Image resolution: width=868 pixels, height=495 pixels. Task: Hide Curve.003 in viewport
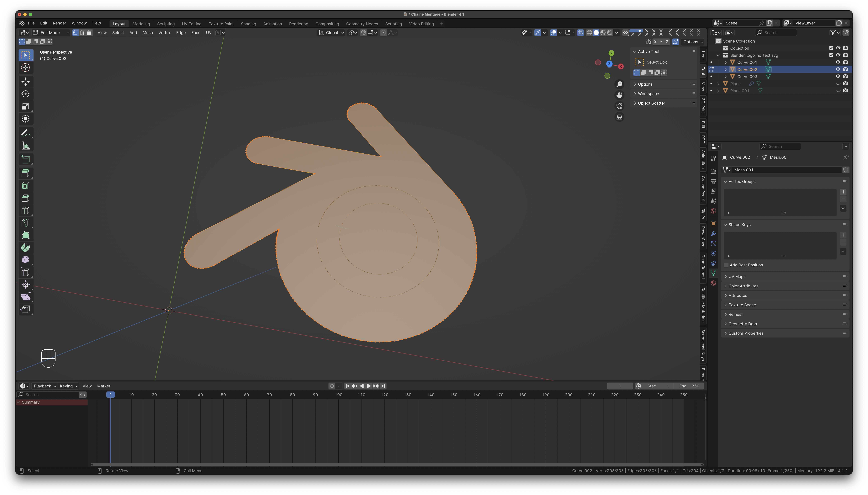pos(838,77)
